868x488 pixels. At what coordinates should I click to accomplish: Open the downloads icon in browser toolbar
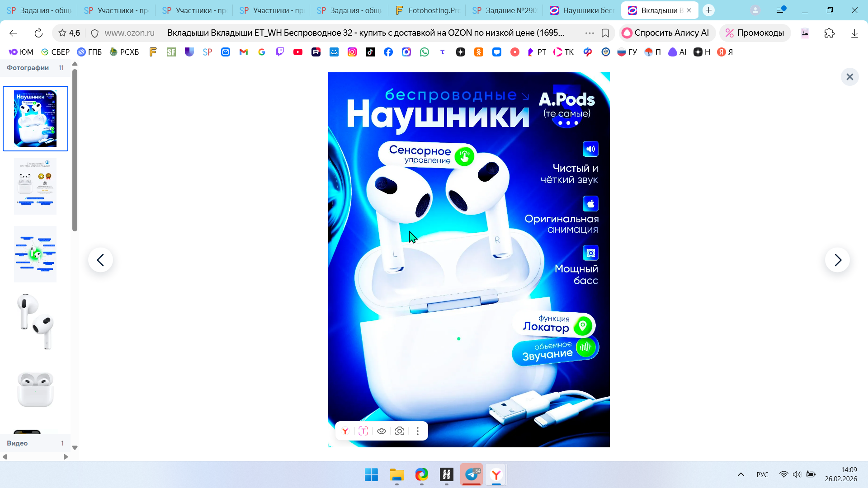(x=854, y=33)
